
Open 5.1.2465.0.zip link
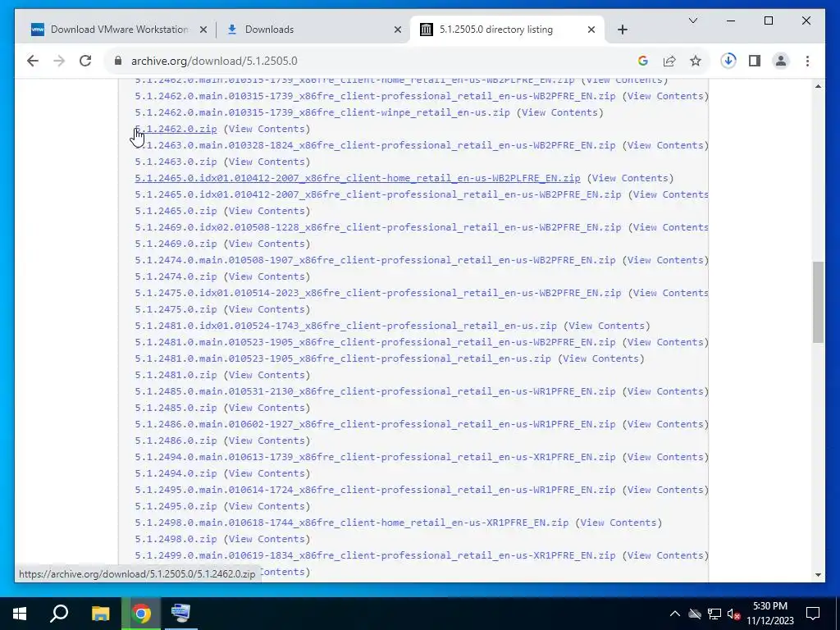[x=176, y=211]
